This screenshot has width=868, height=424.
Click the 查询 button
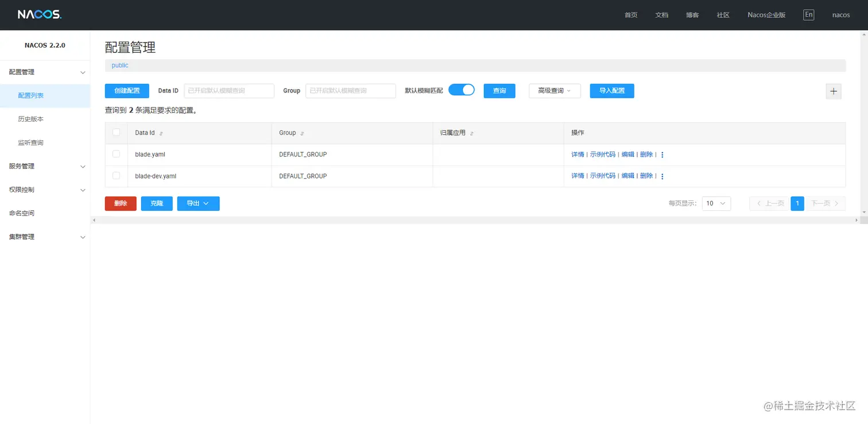click(x=499, y=91)
